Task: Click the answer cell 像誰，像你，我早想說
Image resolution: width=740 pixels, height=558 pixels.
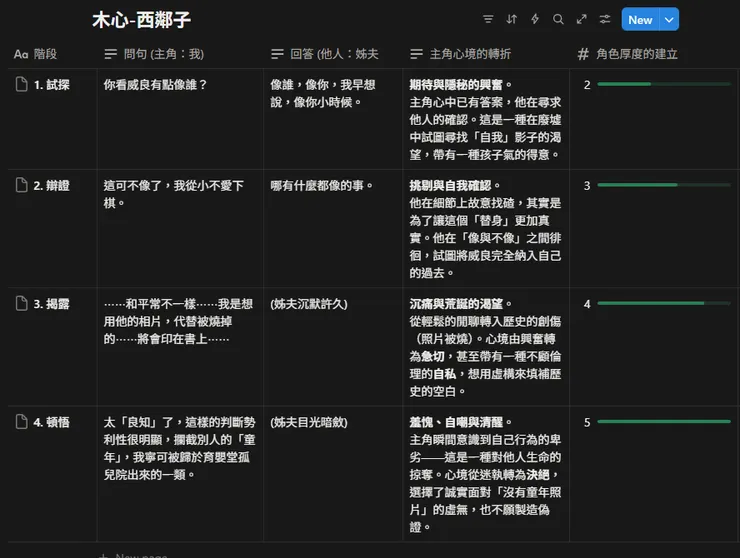Action: click(x=333, y=119)
